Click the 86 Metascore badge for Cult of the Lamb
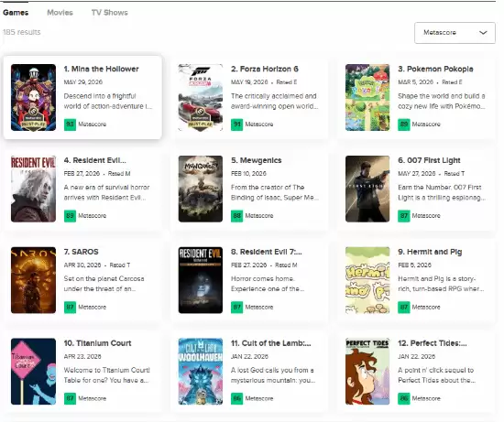504x422 pixels. pos(237,398)
